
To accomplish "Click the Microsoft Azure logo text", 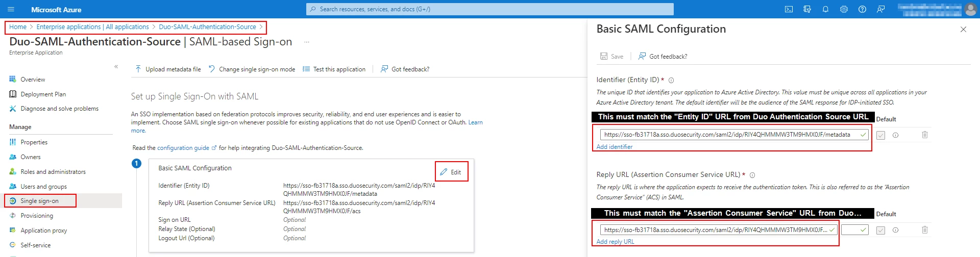I will pos(56,9).
